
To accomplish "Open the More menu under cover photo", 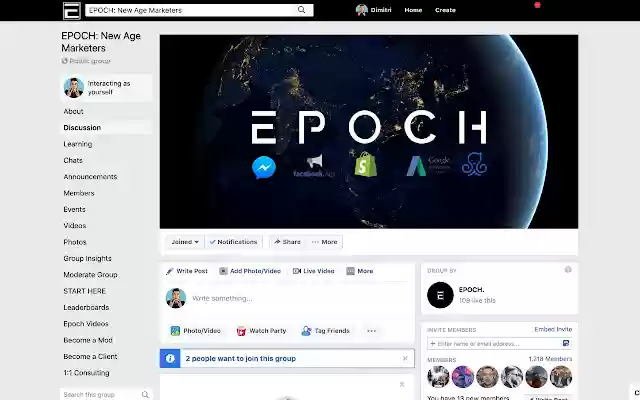I will coord(325,242).
